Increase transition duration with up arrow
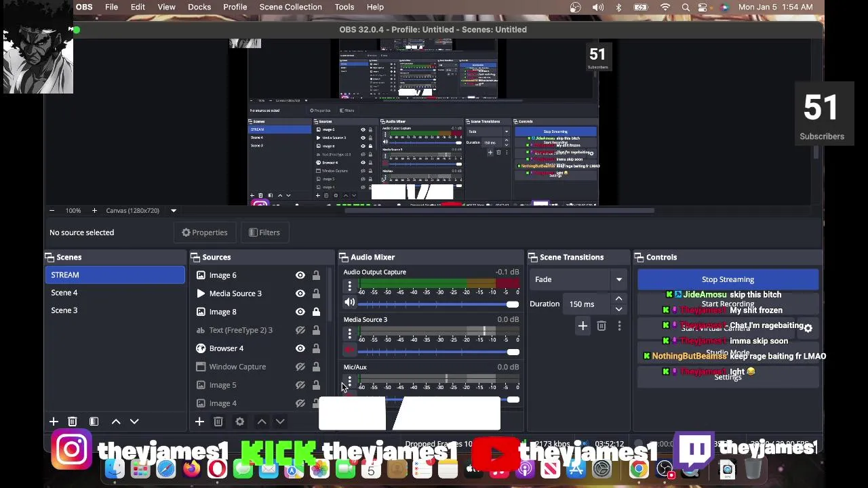The height and width of the screenshot is (488, 868). click(x=618, y=299)
